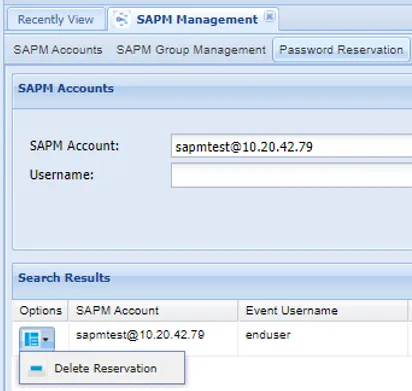Click the SAPM Management tab icon
The image size is (412, 391).
click(121, 19)
